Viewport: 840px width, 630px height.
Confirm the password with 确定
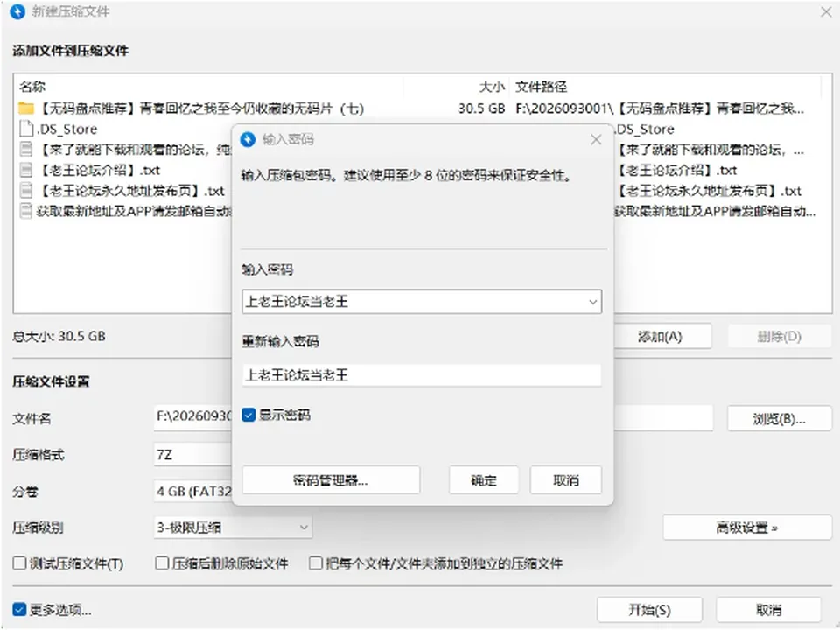(484, 480)
